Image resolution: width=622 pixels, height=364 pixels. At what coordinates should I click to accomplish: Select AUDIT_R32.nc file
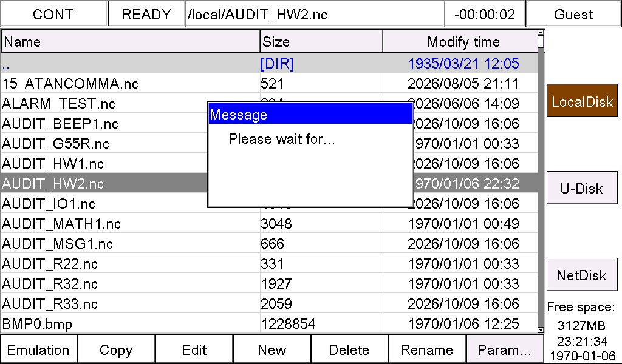269,283
